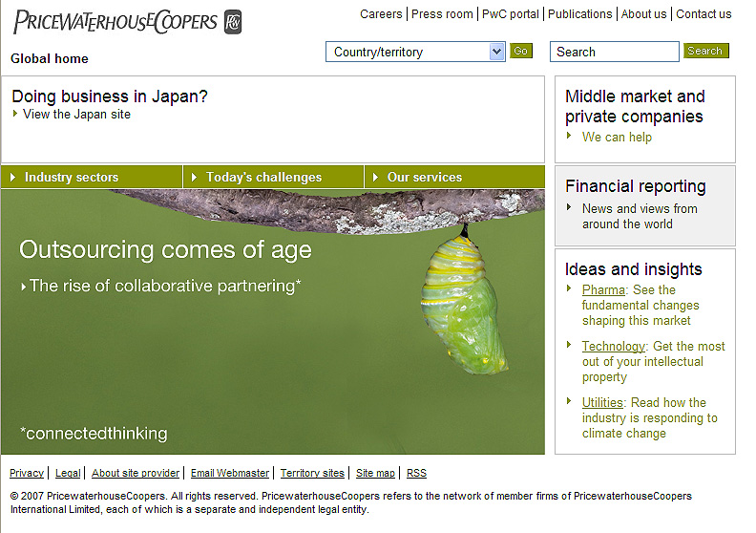This screenshot has width=756, height=533.
Task: Follow the We can help link
Action: point(617,137)
